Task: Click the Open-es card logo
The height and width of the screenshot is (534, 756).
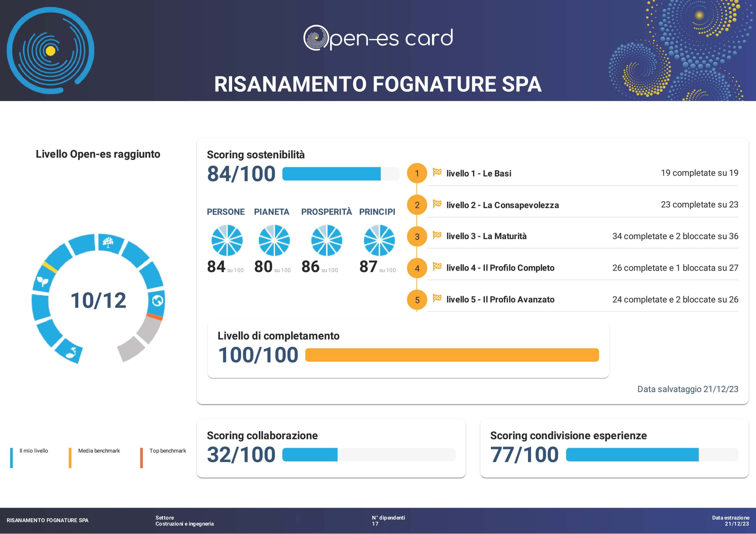Action: click(378, 38)
